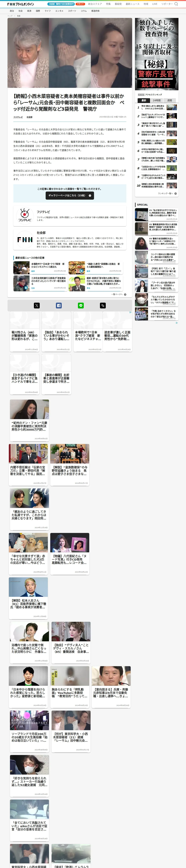Screen dimensions: 186x868
Task: Open ギャラリーページはこちら (15枚) button
Action: click(x=70, y=195)
